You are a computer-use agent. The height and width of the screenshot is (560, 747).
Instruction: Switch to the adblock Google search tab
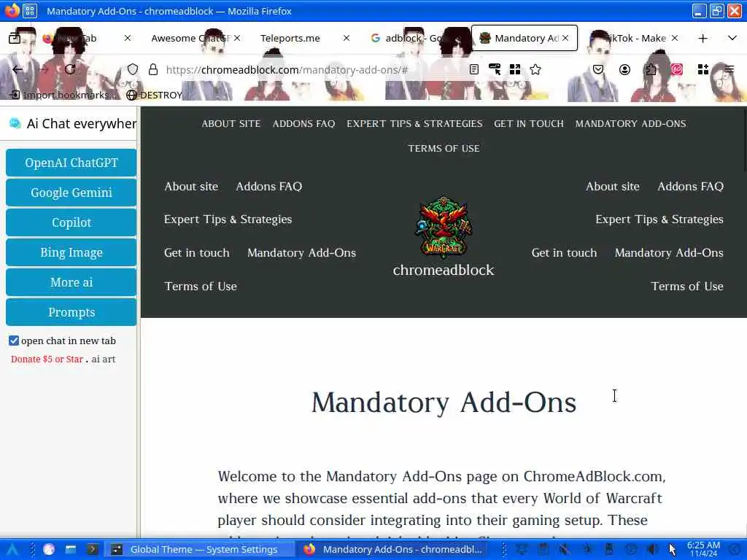414,38
